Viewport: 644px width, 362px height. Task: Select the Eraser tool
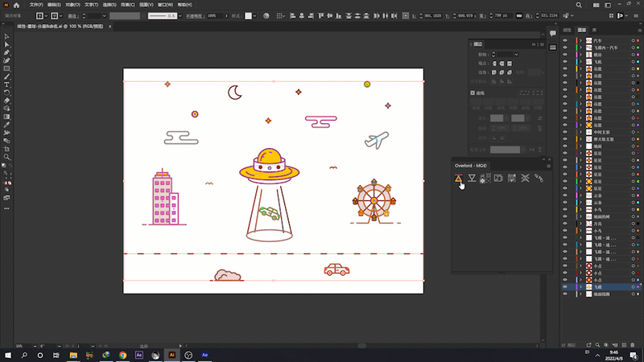(x=6, y=101)
